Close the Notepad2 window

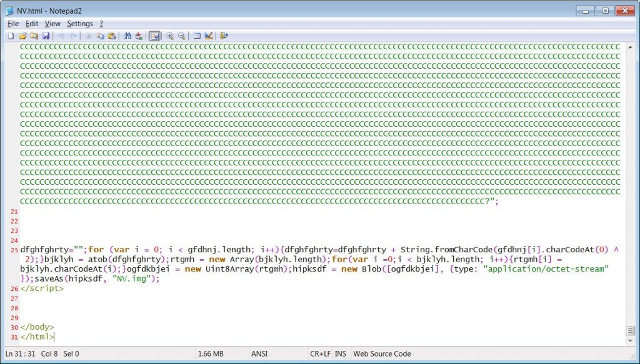click(624, 11)
